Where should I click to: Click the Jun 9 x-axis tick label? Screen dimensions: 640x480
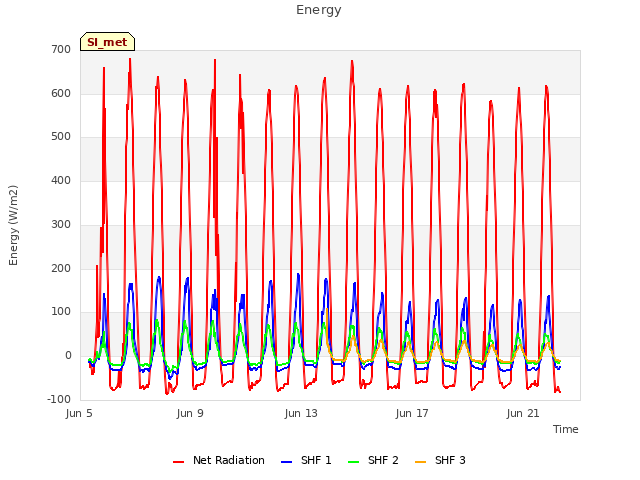[190, 413]
